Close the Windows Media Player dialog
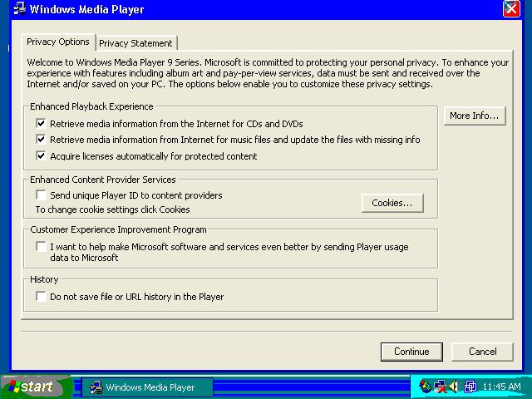Viewport: 532px width, 399px height. (x=511, y=8)
